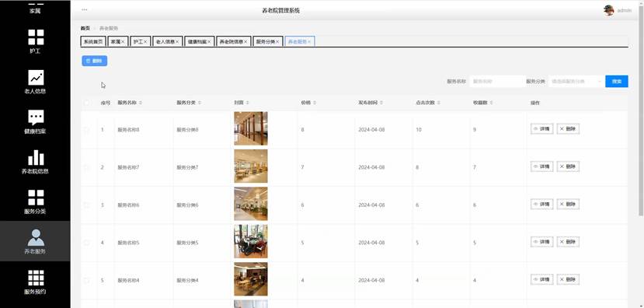
Task: Open 详情 for 服务名称5 row
Action: 541,242
